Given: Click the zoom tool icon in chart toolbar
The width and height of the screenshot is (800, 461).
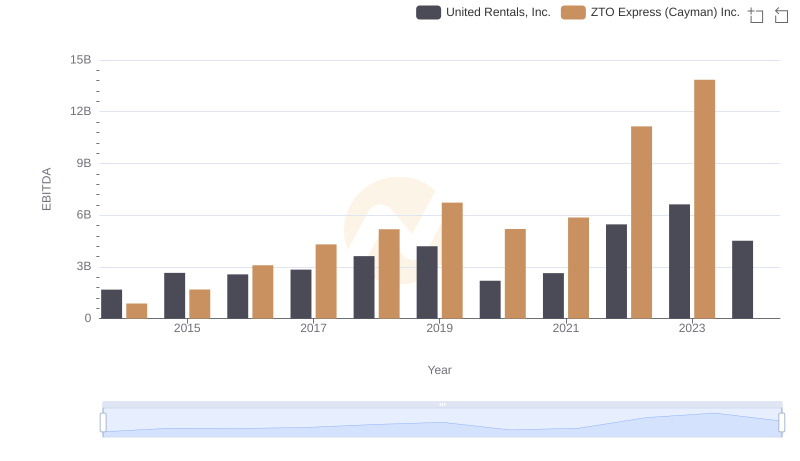Looking at the screenshot, I should point(756,15).
